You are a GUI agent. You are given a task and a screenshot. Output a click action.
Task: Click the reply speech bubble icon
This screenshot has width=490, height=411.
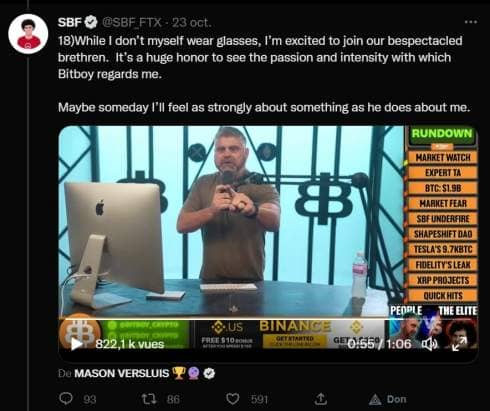[x=66, y=399]
